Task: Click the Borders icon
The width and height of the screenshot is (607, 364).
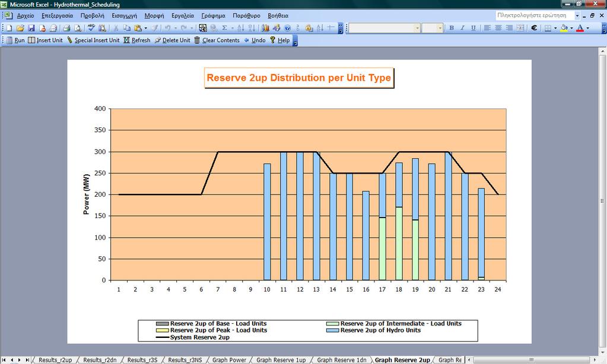Action: [548, 28]
